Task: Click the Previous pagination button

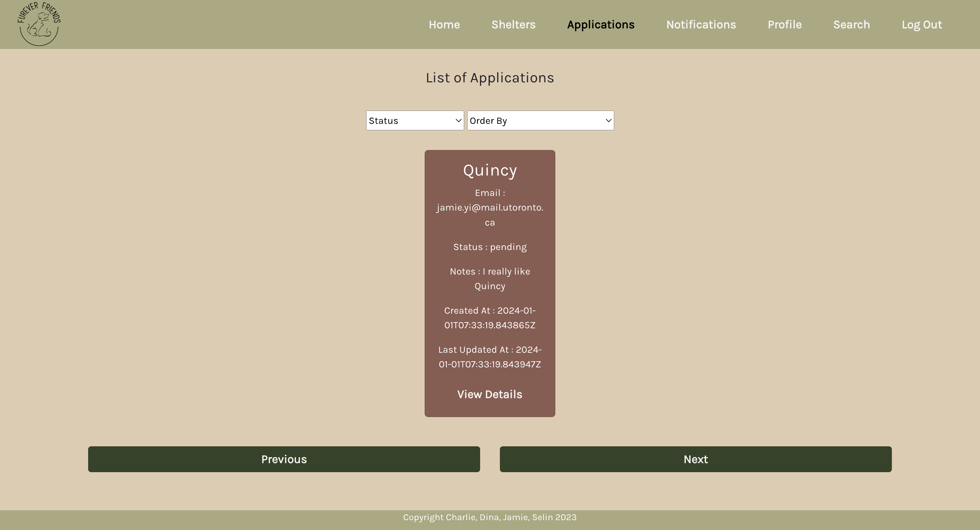Action: click(283, 459)
